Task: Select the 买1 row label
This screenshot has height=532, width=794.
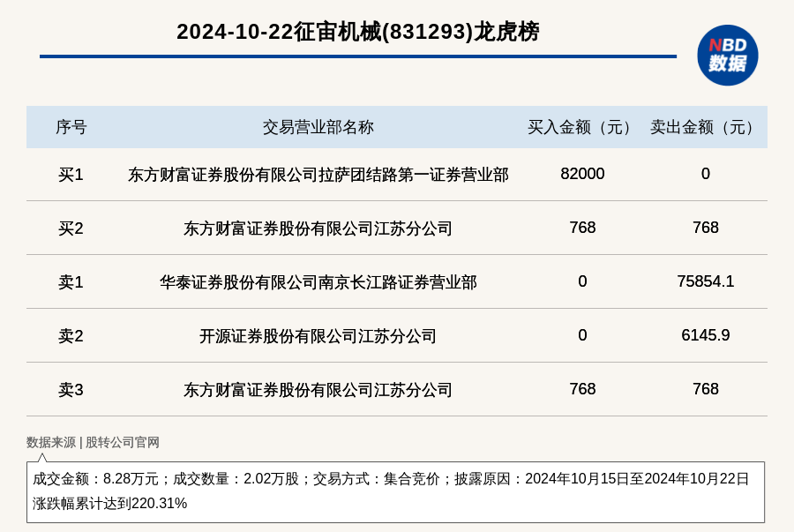Action: coord(71,175)
